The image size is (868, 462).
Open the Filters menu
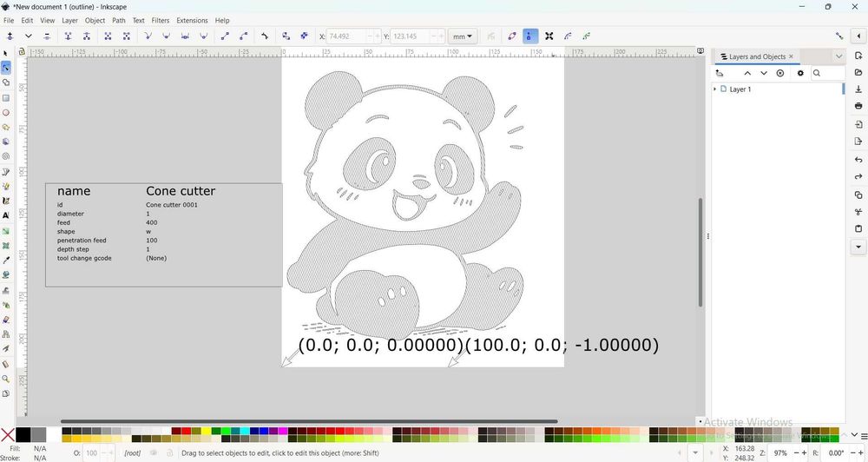[x=161, y=21]
